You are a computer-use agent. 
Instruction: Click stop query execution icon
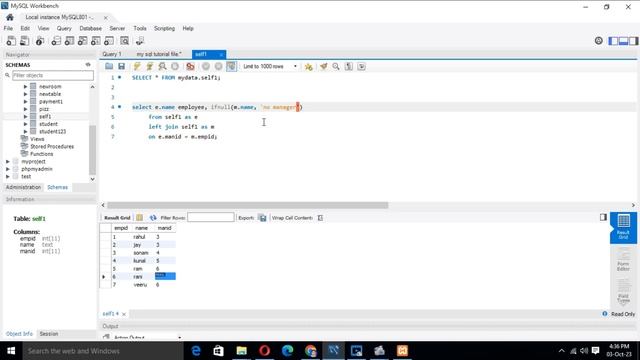175,66
